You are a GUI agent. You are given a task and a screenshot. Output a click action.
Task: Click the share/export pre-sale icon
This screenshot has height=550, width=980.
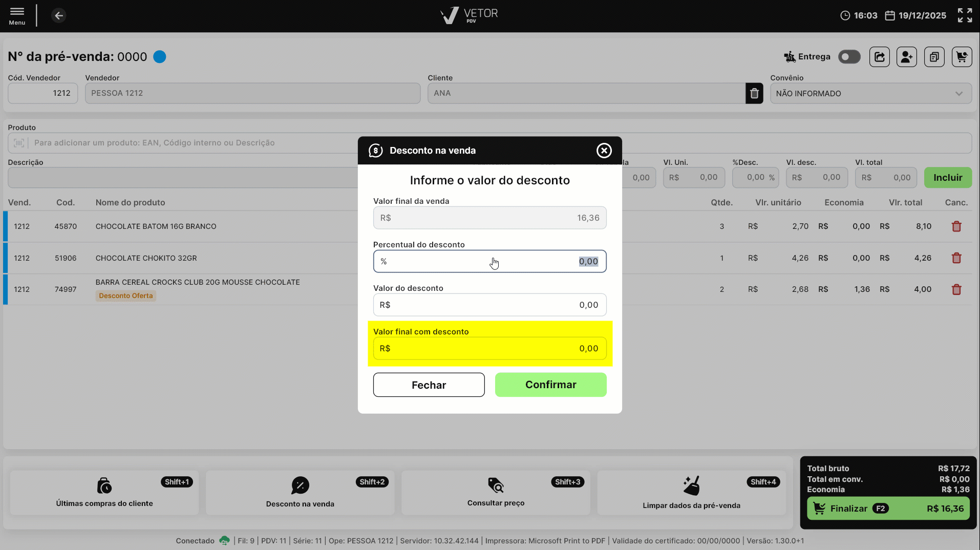880,57
